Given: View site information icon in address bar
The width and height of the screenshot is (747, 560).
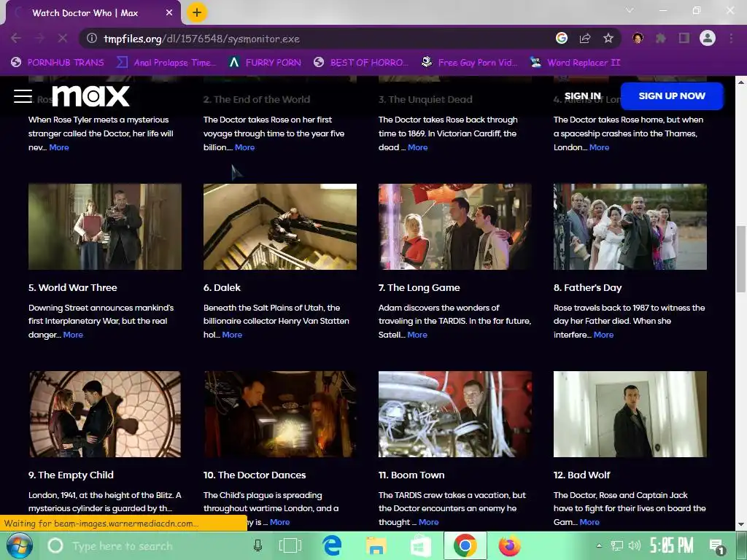Looking at the screenshot, I should [x=92, y=39].
